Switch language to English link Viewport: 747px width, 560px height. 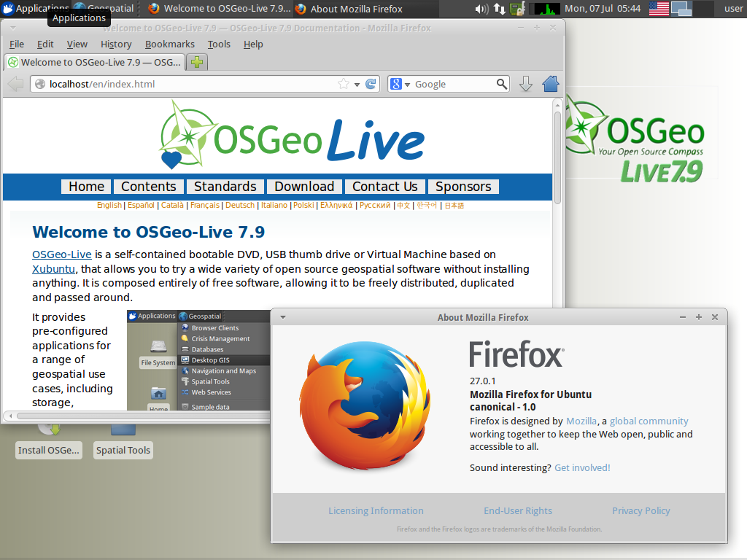point(109,205)
